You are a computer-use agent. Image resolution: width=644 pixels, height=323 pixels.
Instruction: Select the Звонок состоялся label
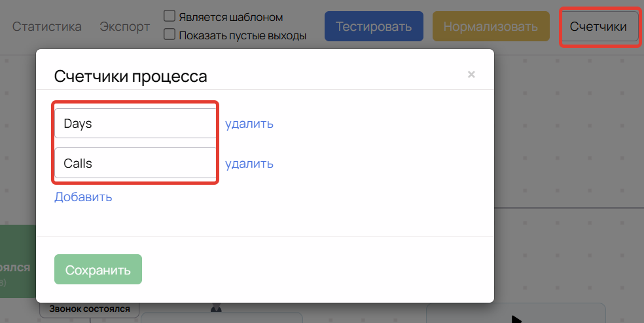(90, 309)
